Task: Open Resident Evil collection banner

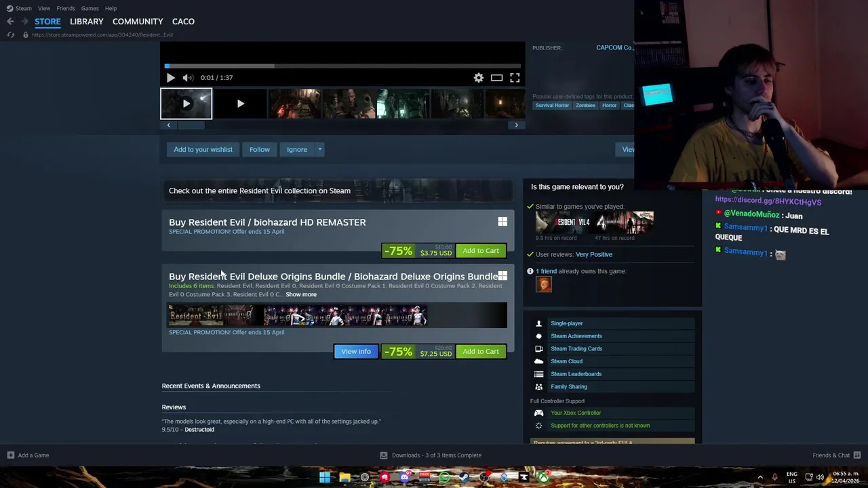Action: (x=338, y=190)
